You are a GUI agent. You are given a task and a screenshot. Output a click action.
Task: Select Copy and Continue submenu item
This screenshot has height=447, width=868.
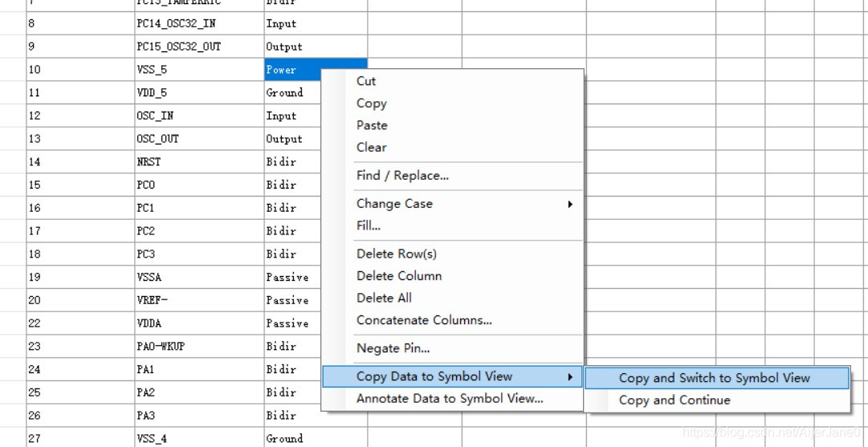tap(674, 400)
